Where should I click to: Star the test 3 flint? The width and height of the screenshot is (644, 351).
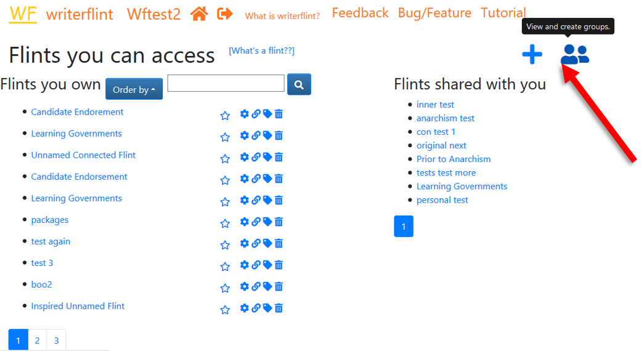225,266
